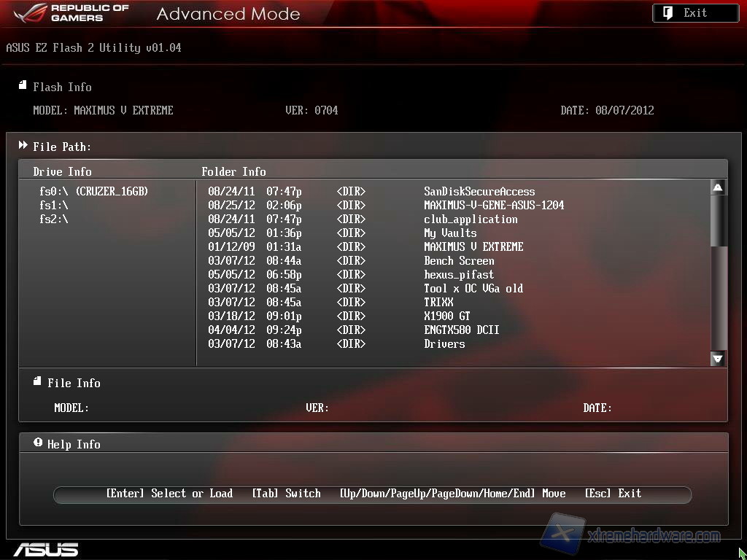747x560 pixels.
Task: Select the Bench Screen folder
Action: 459,260
